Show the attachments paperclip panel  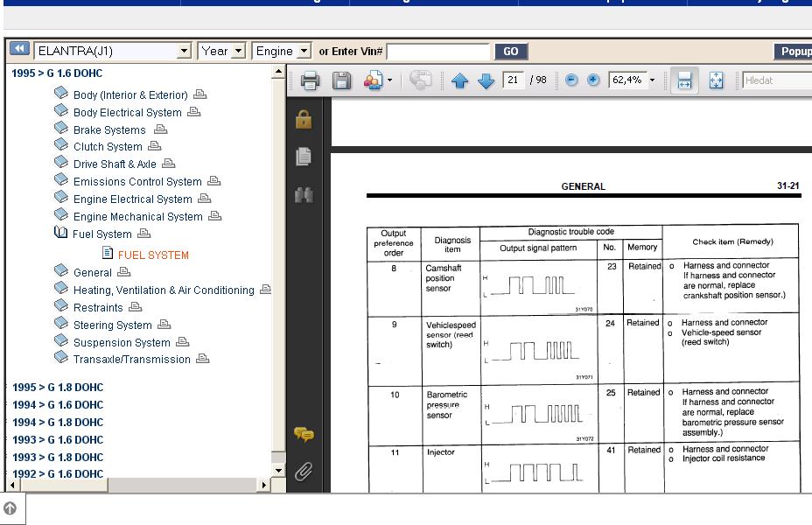[x=304, y=472]
